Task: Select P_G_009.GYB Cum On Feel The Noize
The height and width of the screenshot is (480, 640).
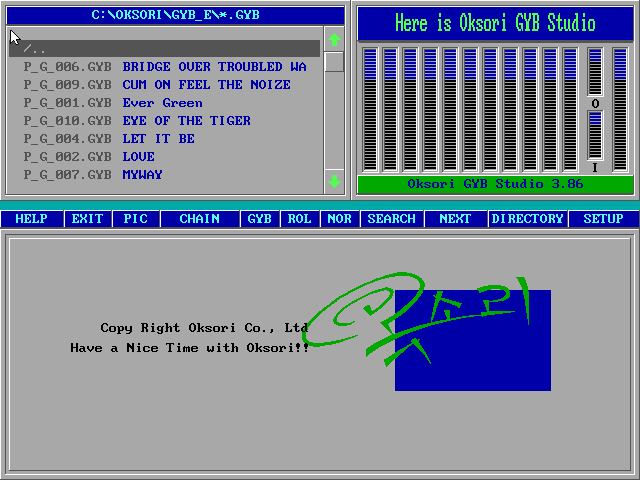Action: 164,84
